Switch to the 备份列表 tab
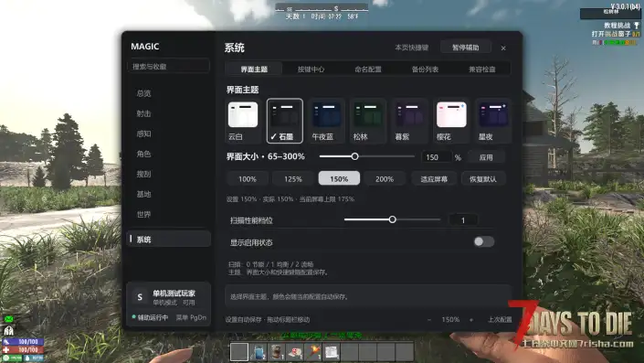The width and height of the screenshot is (644, 363). 425,69
